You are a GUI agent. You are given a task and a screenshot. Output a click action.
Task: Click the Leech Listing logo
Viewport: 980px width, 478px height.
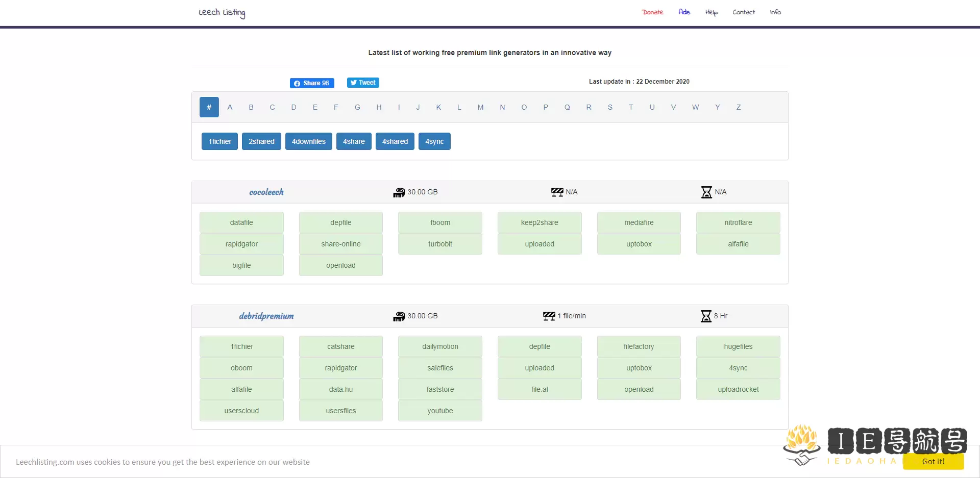tap(222, 13)
